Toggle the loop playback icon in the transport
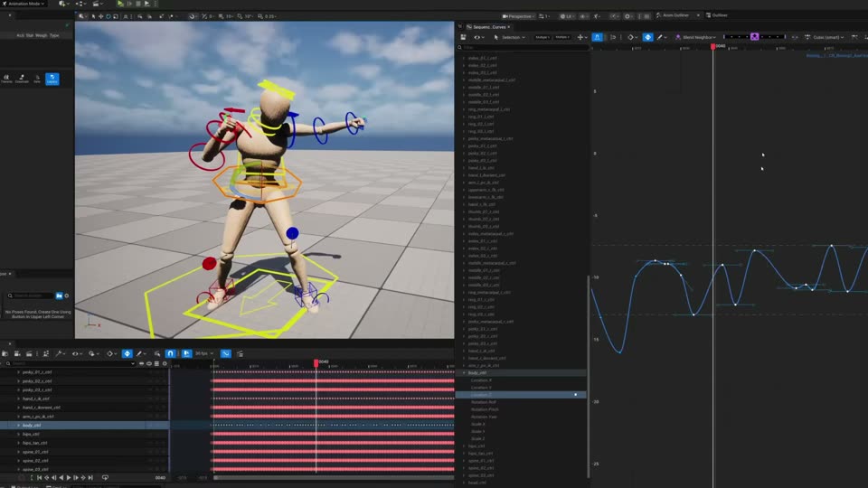 coord(105,477)
